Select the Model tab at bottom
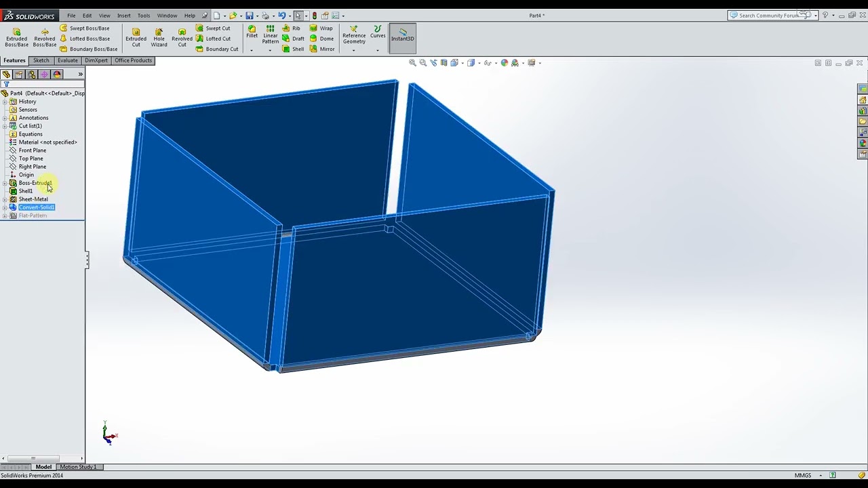 pyautogui.click(x=43, y=467)
